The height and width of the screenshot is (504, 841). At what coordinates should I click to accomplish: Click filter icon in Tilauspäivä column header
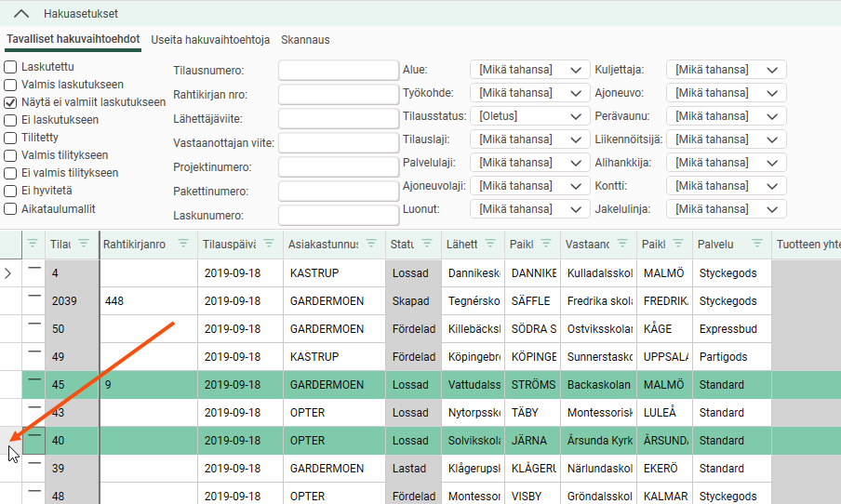click(x=270, y=244)
